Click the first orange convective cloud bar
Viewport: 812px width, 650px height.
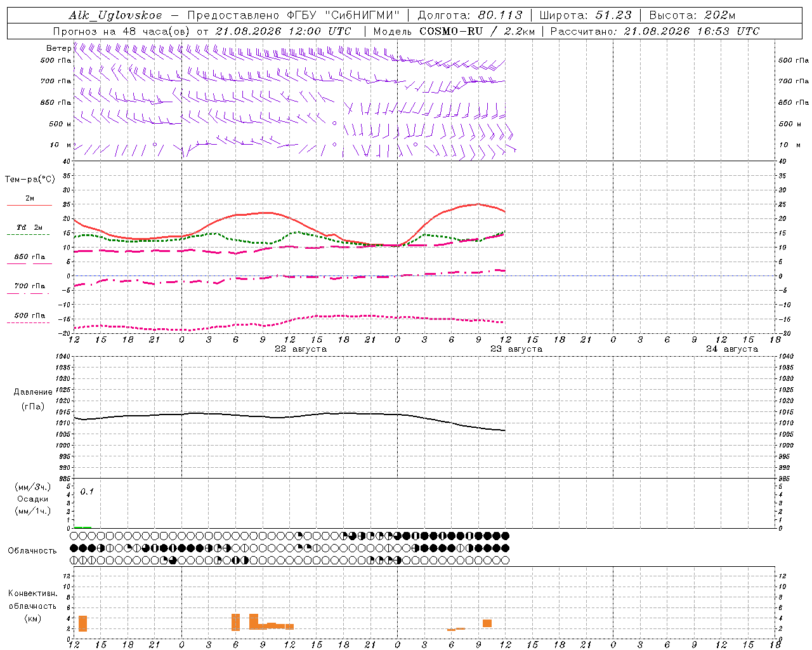pyautogui.click(x=82, y=623)
